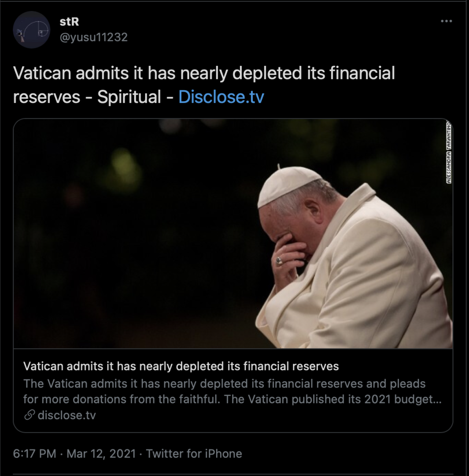
Task: Click the Twitter for iPhone source label
Action: 194,454
